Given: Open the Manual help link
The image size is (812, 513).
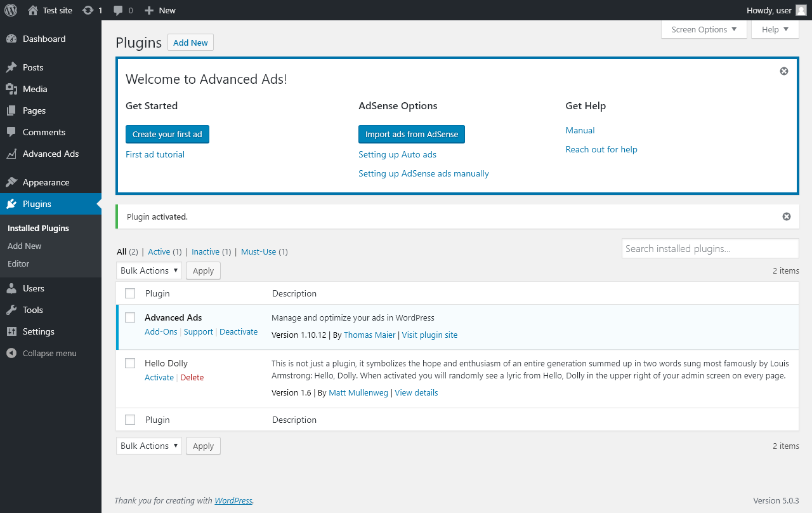Looking at the screenshot, I should point(580,130).
